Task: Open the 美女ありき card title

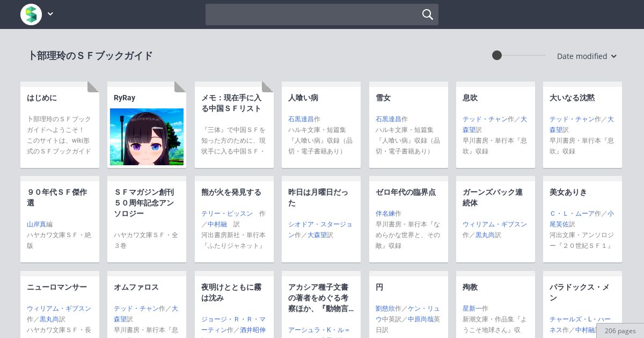Action: coord(568,192)
